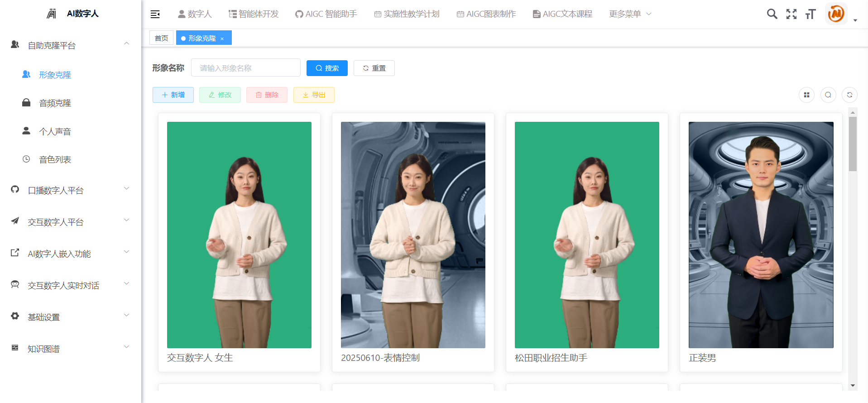The image size is (868, 403).
Task: Click the 重置 button
Action: pyautogui.click(x=374, y=68)
